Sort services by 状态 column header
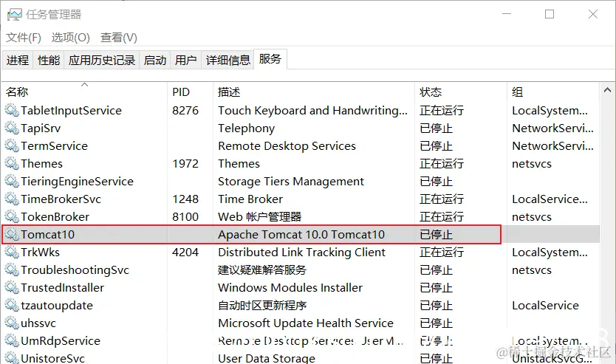The width and height of the screenshot is (616, 364). coord(461,92)
